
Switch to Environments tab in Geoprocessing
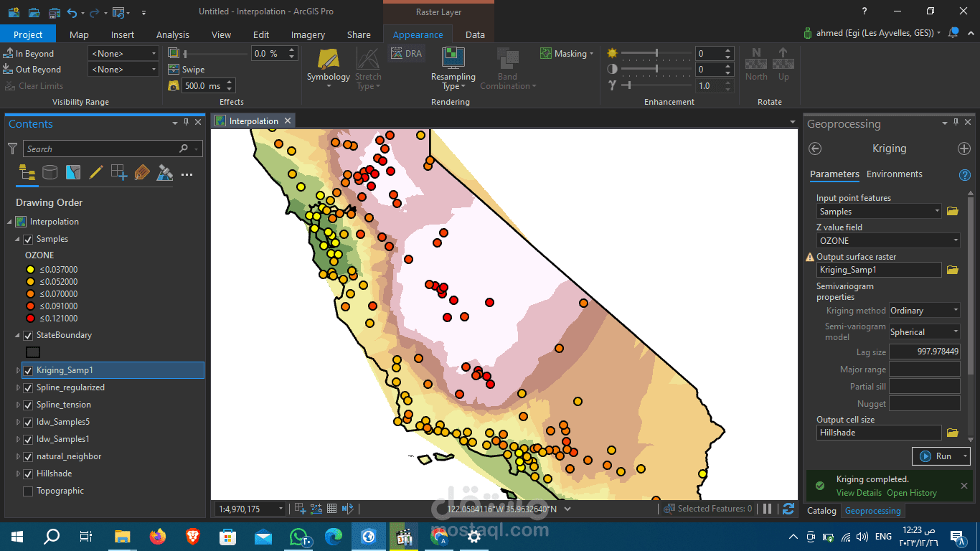[895, 174]
